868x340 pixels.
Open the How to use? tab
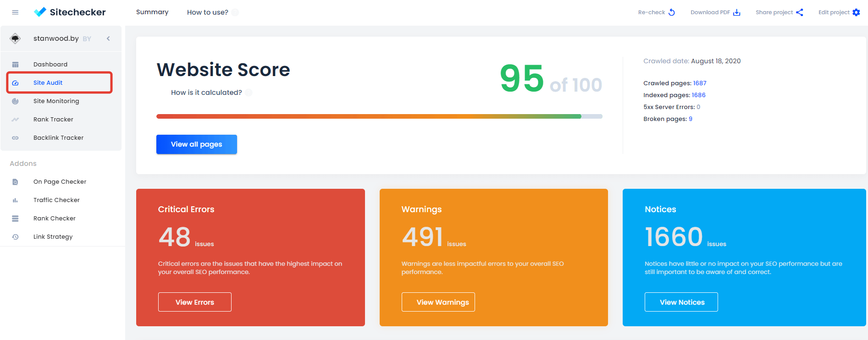coord(207,12)
